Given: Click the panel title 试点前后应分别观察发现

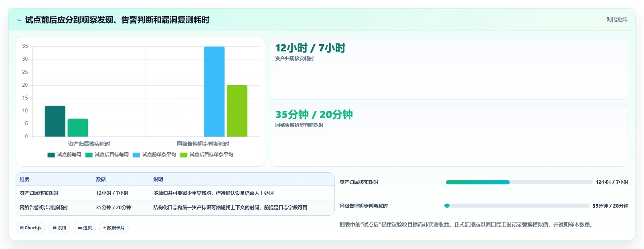Looking at the screenshot, I should click(117, 20).
